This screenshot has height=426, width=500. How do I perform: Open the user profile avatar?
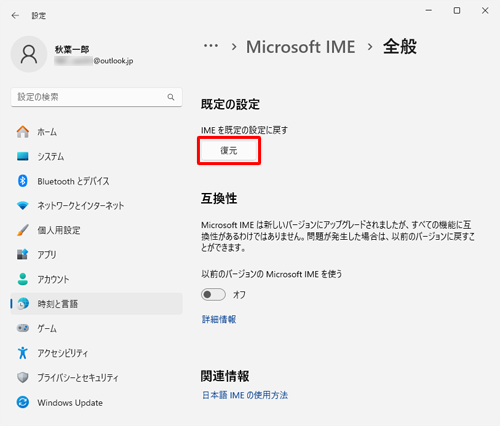click(29, 54)
